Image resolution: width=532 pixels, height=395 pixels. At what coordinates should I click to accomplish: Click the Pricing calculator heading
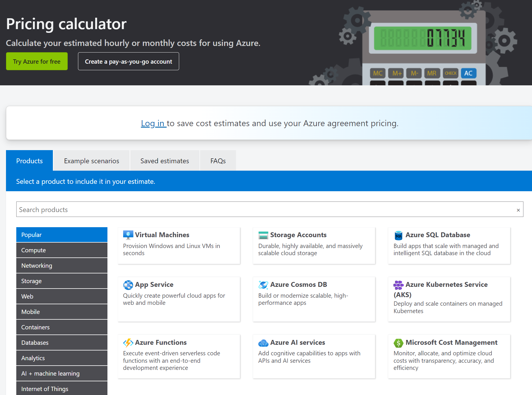tap(66, 24)
